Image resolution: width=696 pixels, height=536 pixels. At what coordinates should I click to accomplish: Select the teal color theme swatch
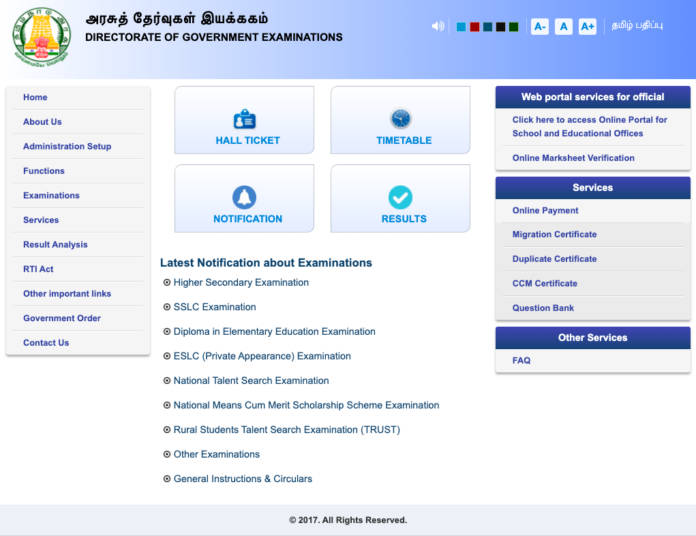tap(487, 27)
